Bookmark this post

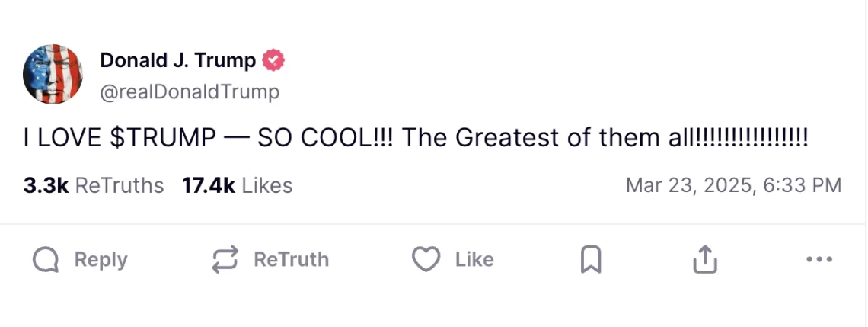[591, 261]
